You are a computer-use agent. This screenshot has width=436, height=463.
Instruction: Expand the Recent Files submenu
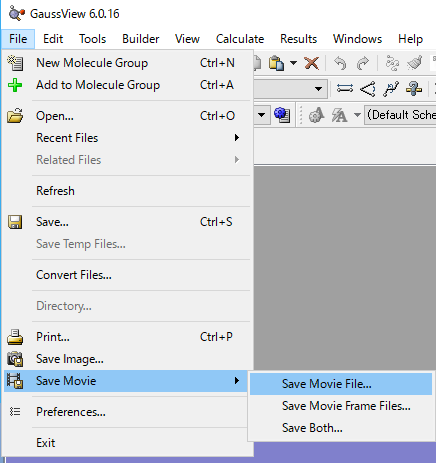click(127, 138)
